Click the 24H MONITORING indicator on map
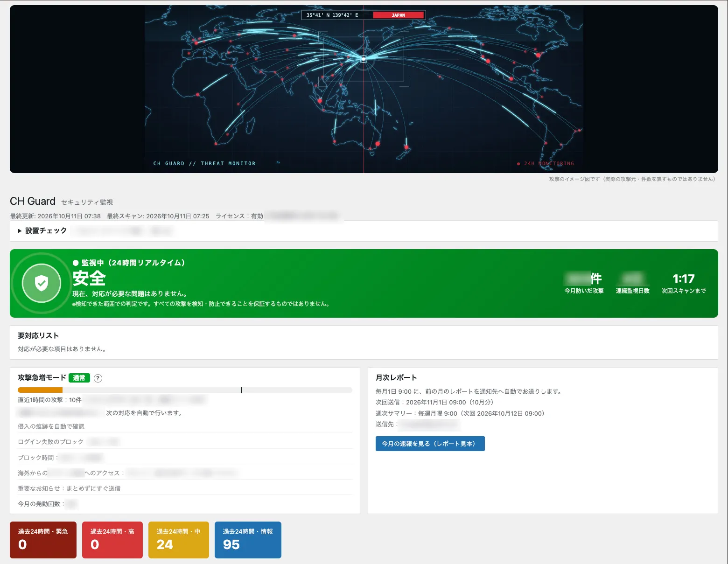The image size is (728, 564). click(546, 164)
